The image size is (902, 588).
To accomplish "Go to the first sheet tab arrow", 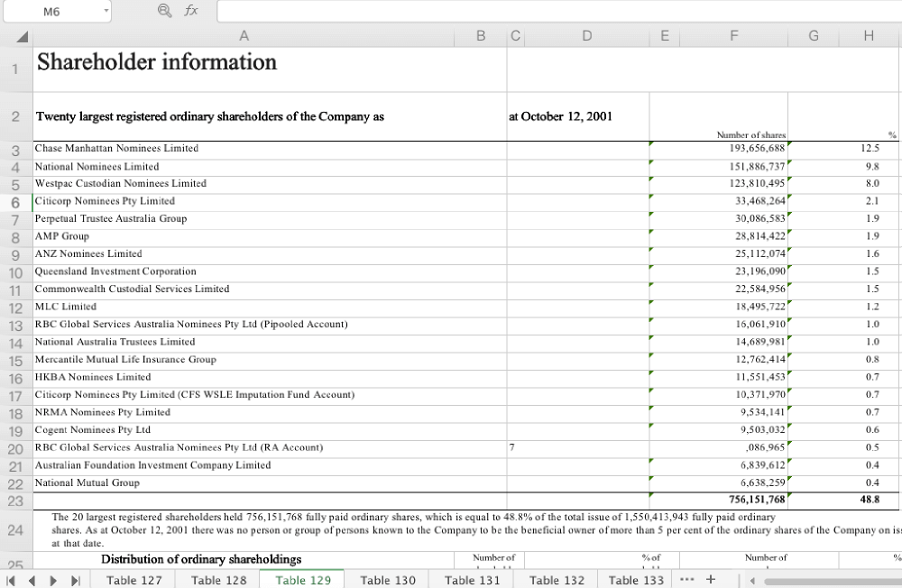I will (x=12, y=580).
